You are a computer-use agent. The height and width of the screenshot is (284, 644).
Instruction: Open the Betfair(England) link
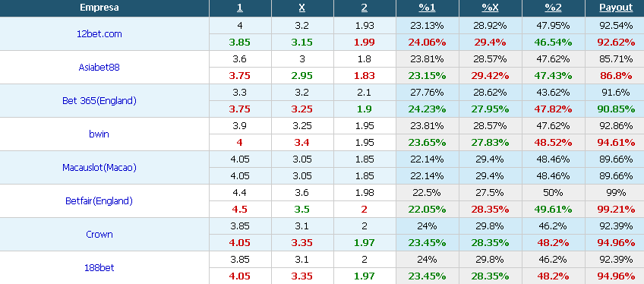pos(99,201)
